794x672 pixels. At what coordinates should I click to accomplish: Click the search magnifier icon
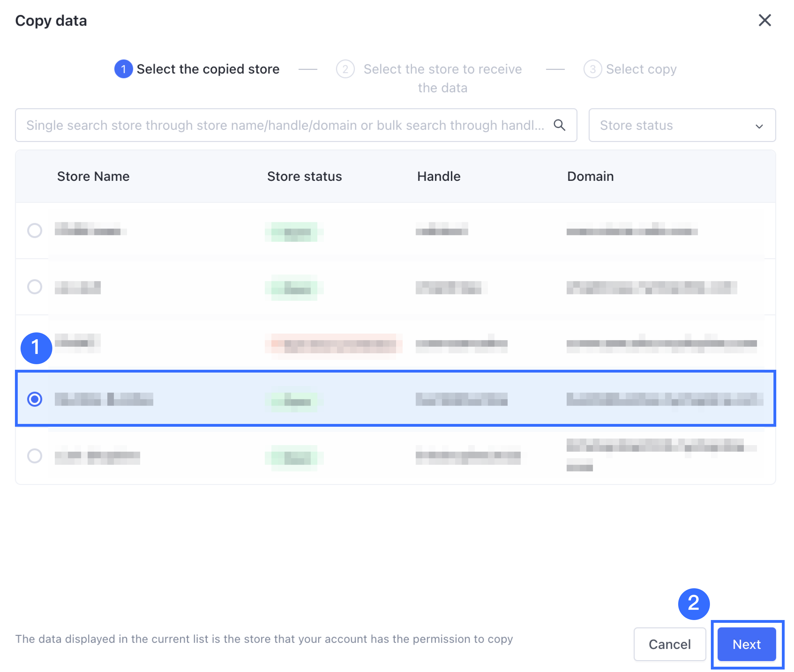tap(559, 125)
